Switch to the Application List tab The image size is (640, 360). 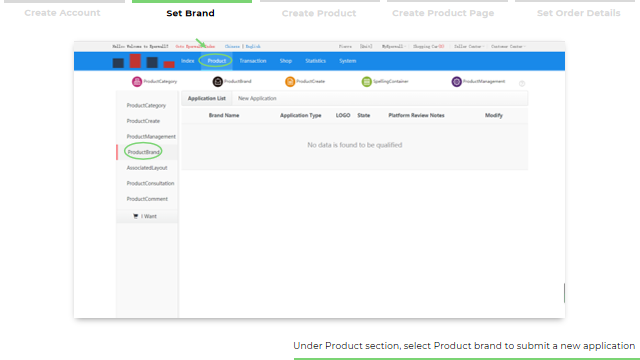click(x=207, y=98)
